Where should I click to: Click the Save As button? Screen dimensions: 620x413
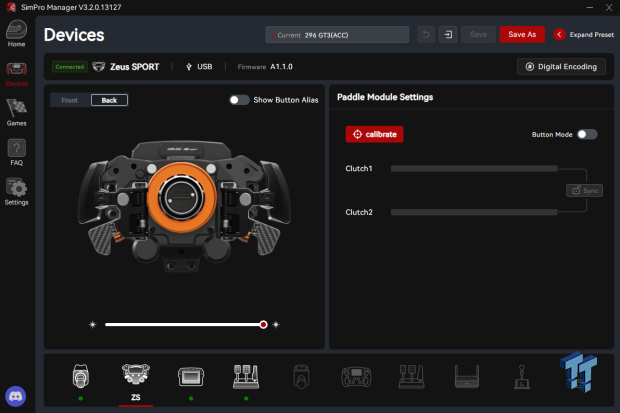(x=522, y=35)
